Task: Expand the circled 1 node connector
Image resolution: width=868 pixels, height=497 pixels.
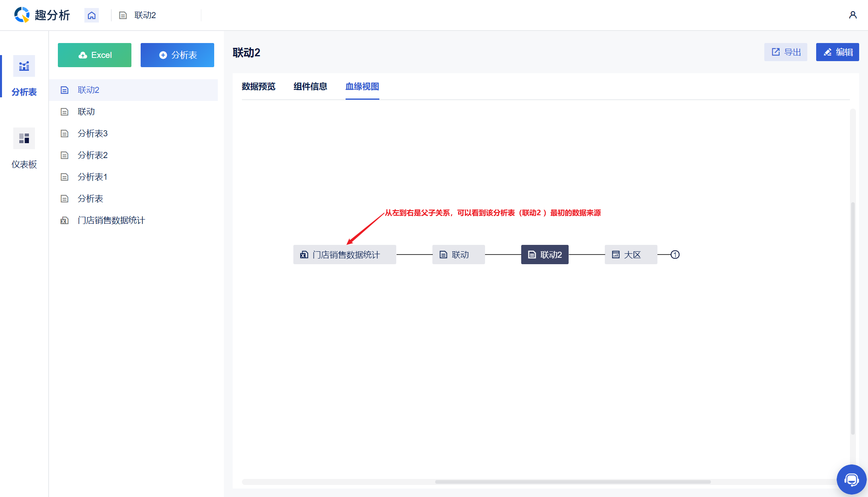Action: 675,255
